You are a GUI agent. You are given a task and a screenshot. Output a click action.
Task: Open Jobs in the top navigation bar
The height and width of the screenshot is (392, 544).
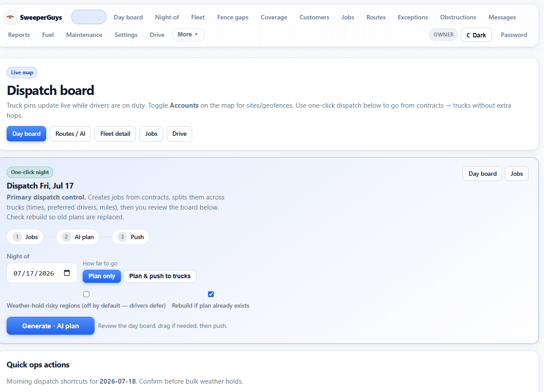(348, 17)
